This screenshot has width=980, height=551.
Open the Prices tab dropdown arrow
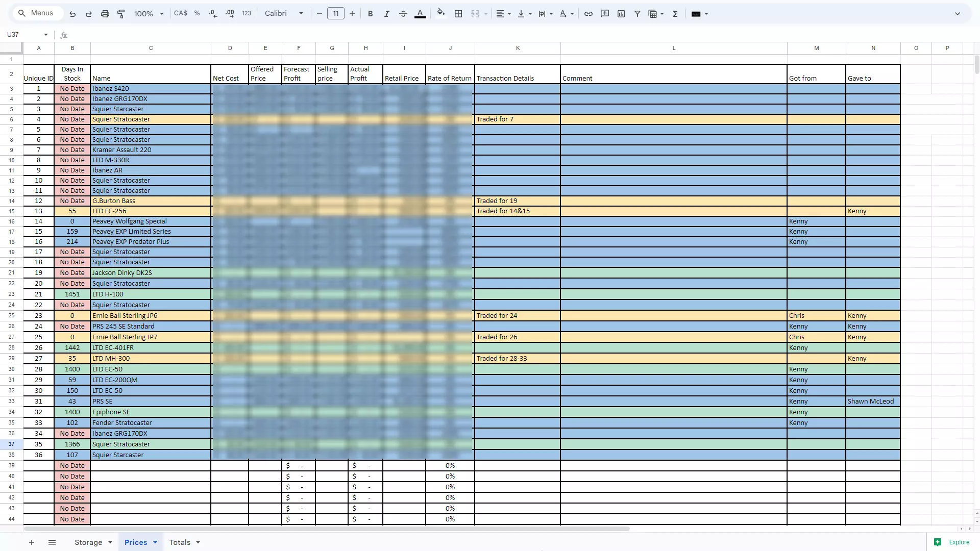[155, 542]
